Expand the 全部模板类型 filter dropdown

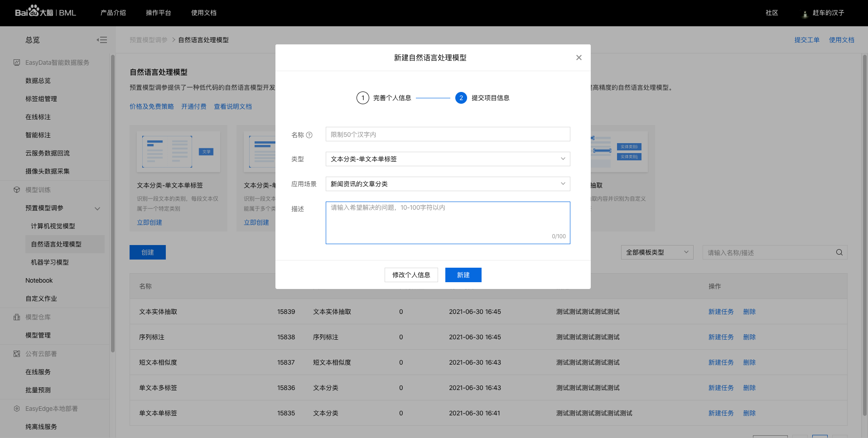(656, 253)
